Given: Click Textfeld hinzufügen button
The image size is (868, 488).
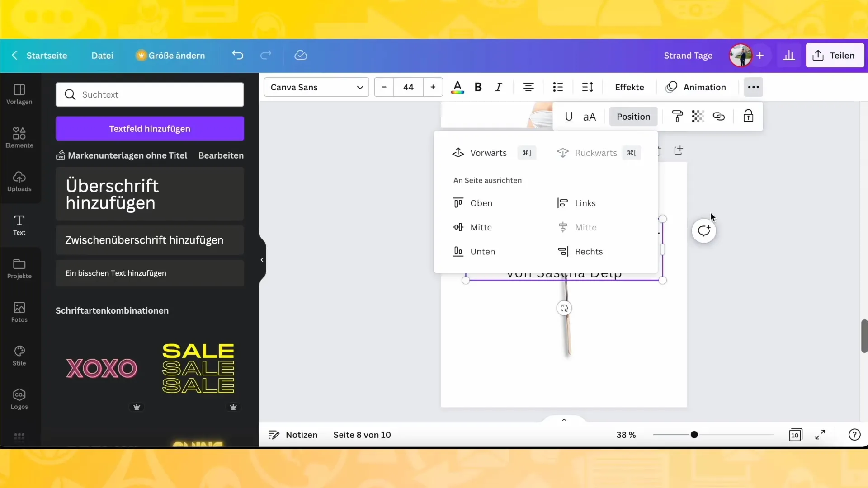Looking at the screenshot, I should (150, 129).
